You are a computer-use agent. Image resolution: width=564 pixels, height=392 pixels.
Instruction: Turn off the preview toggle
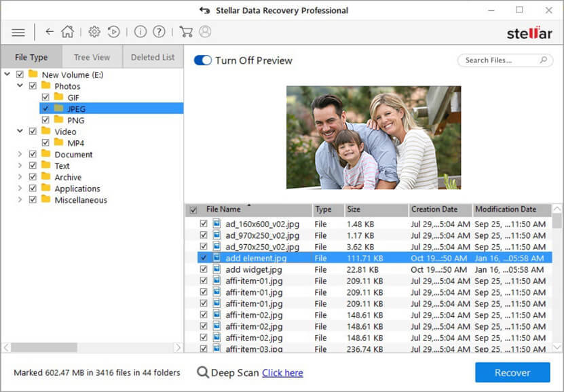[203, 60]
